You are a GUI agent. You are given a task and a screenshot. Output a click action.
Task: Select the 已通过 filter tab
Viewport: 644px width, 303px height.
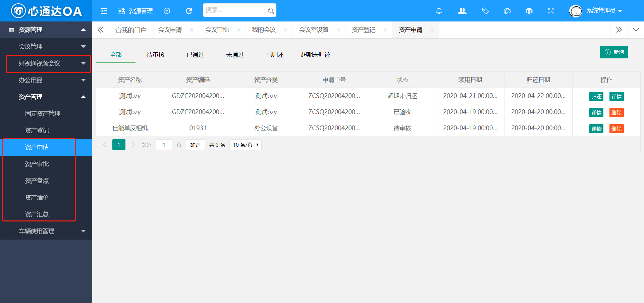point(195,55)
